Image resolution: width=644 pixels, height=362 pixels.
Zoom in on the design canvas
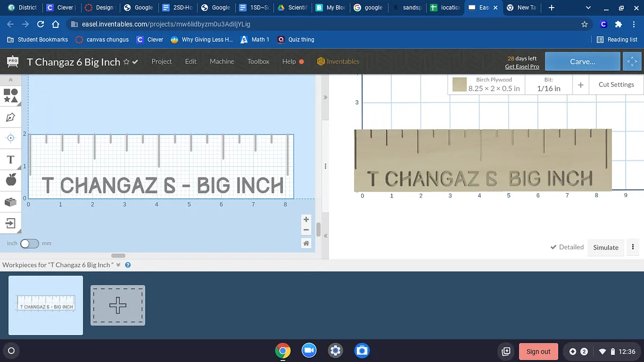[306, 219]
